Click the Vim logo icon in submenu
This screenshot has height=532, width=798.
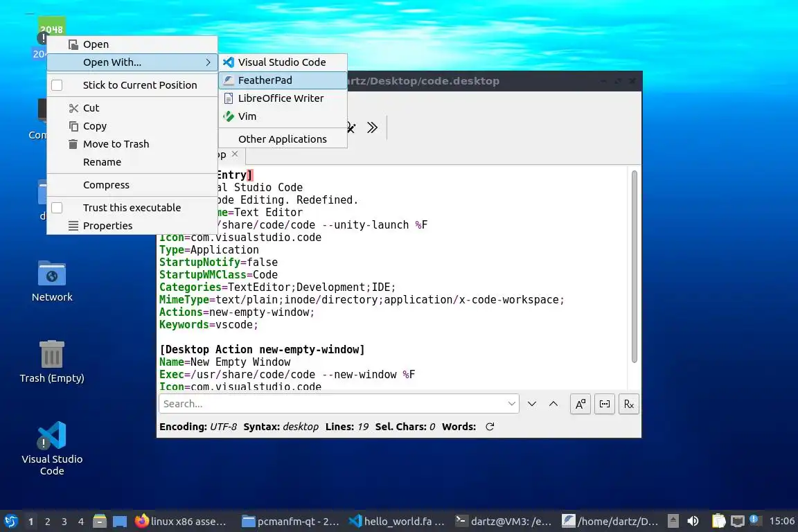coord(229,116)
